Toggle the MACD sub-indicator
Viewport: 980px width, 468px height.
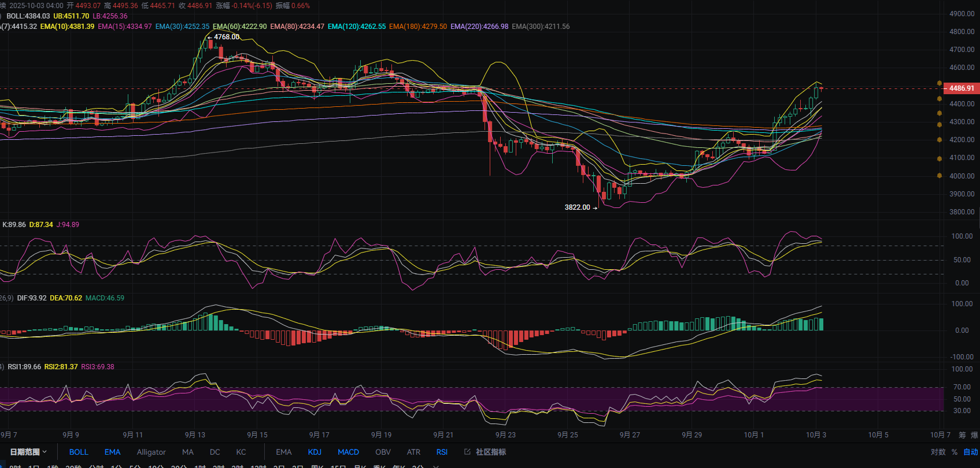348,452
